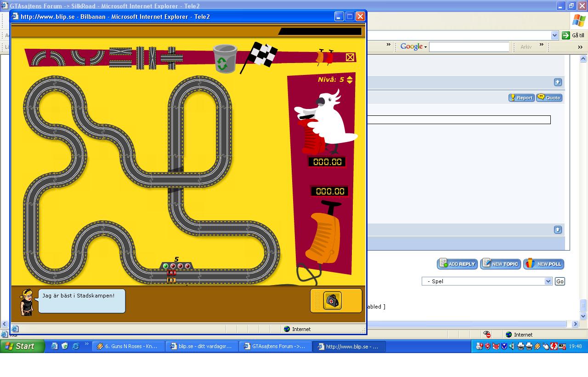
Task: Increase Nivå level with up arrow
Action: (x=350, y=77)
